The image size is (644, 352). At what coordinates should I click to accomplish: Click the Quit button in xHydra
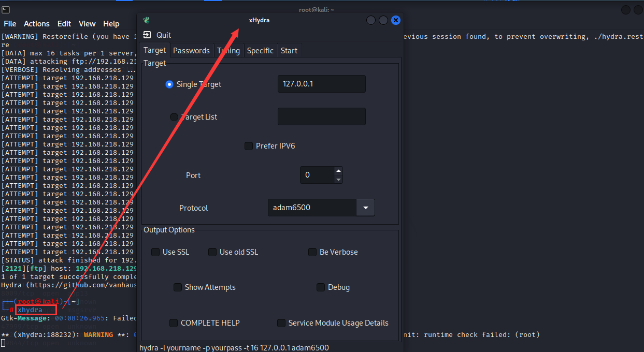pos(158,35)
